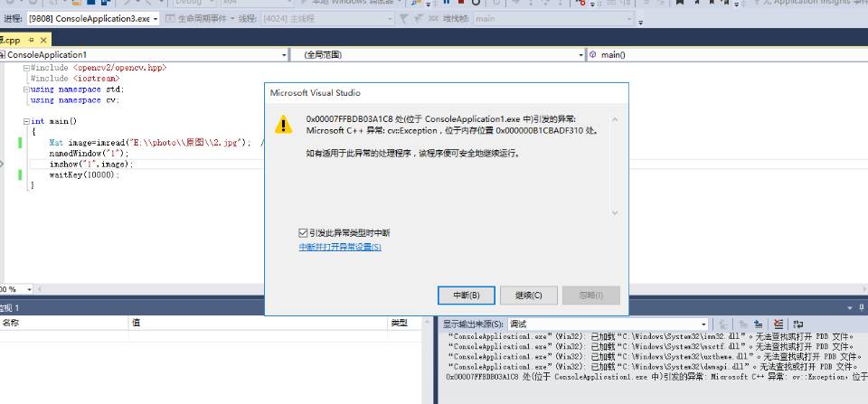Click the Microsoft Visual Studio dialog title
Screen dimensions: 868x404
click(x=315, y=92)
